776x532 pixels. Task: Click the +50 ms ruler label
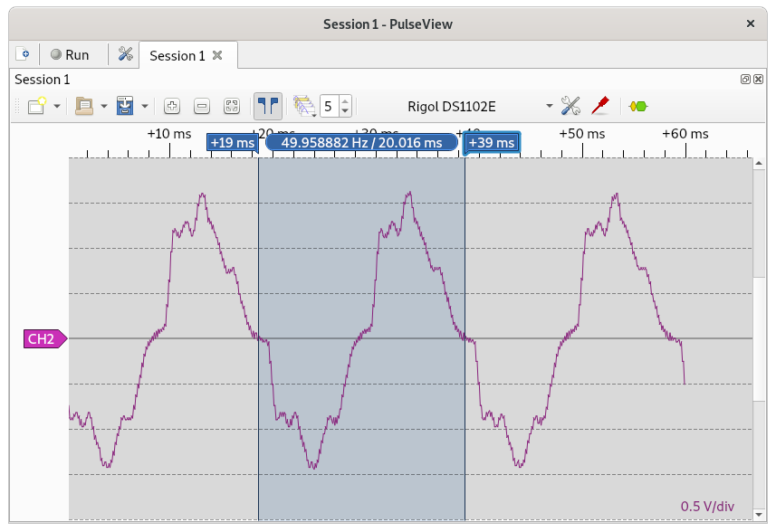[582, 134]
